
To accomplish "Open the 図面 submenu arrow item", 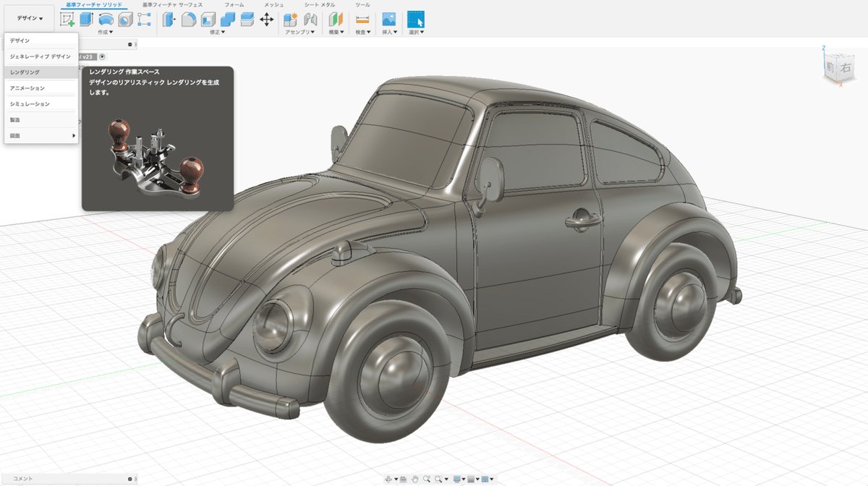I will (41, 135).
